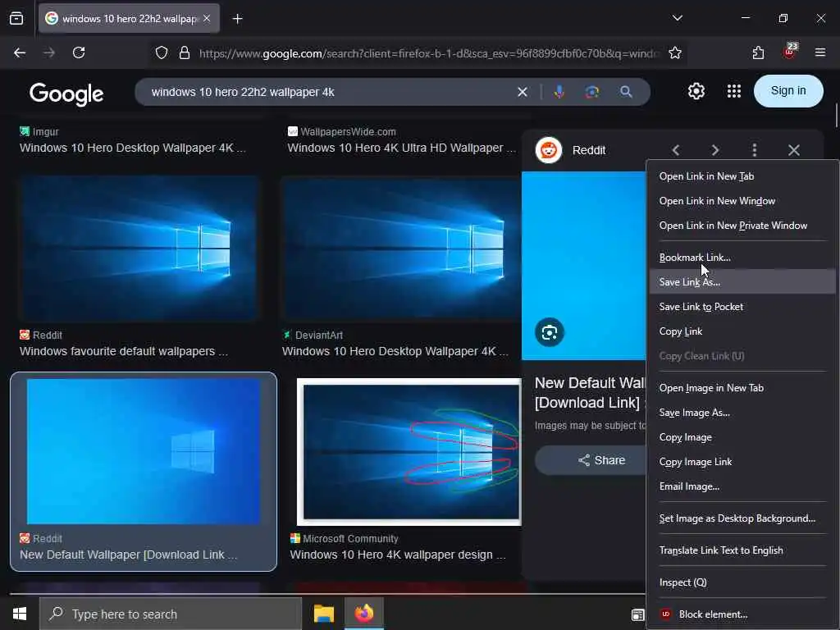Choose Email Image entry

coord(742,486)
